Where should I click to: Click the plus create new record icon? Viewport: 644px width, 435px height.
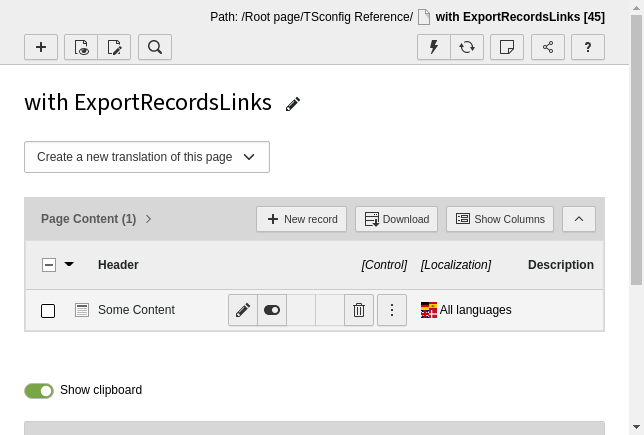point(41,47)
